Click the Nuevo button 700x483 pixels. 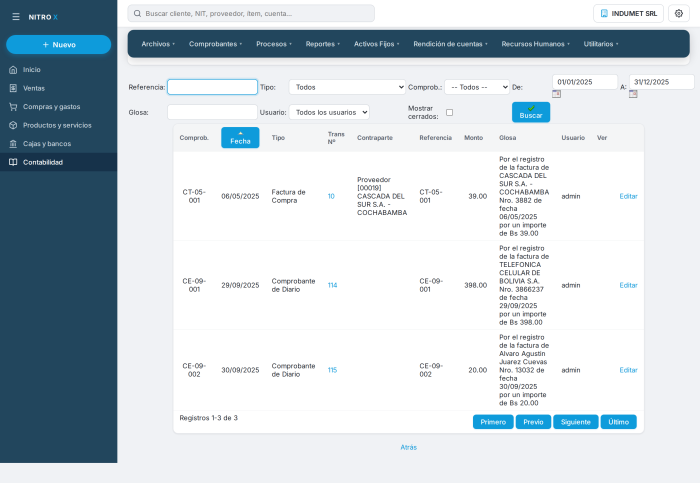click(x=58, y=45)
